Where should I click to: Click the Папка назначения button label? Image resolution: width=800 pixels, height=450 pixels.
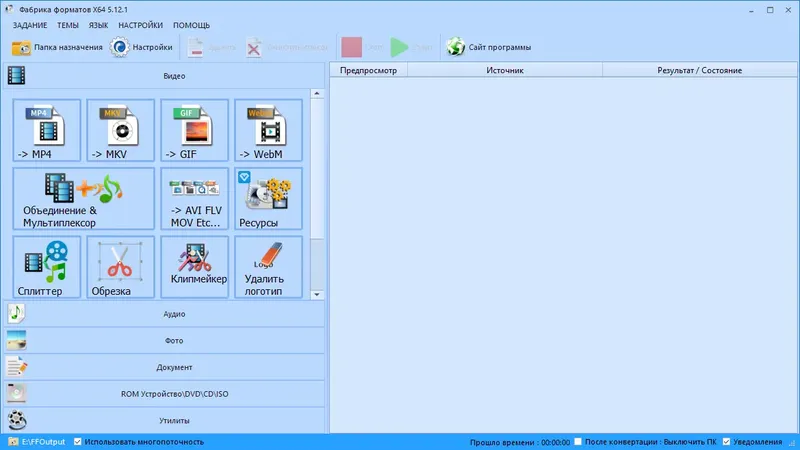[68, 47]
